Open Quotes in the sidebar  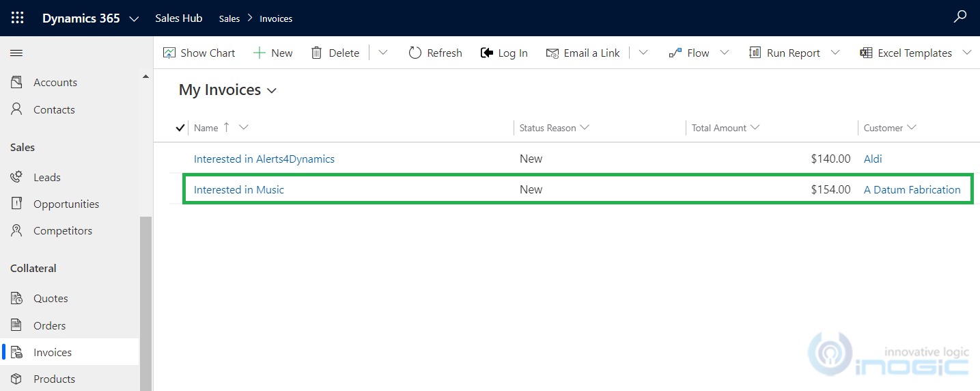[51, 298]
